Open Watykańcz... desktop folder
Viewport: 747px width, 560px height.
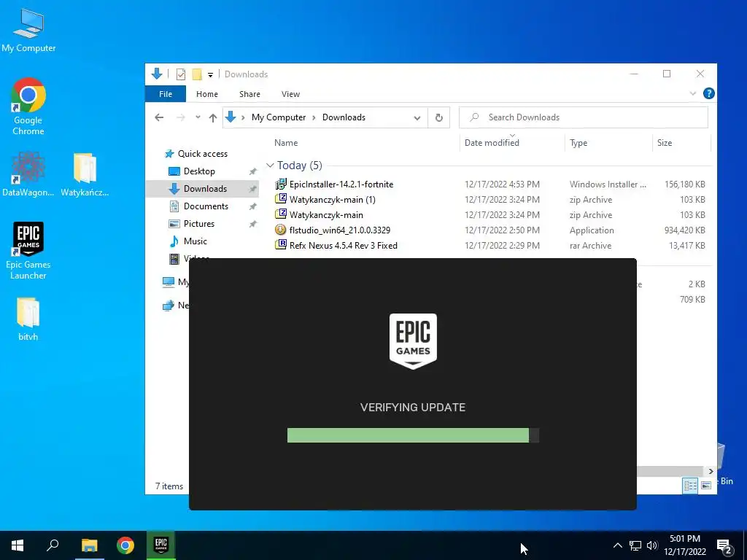tap(85, 174)
